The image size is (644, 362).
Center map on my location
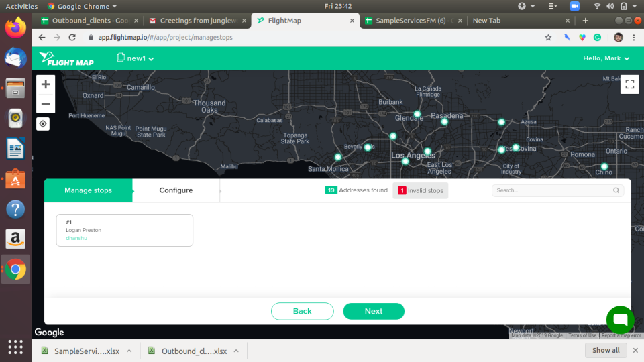pyautogui.click(x=43, y=124)
